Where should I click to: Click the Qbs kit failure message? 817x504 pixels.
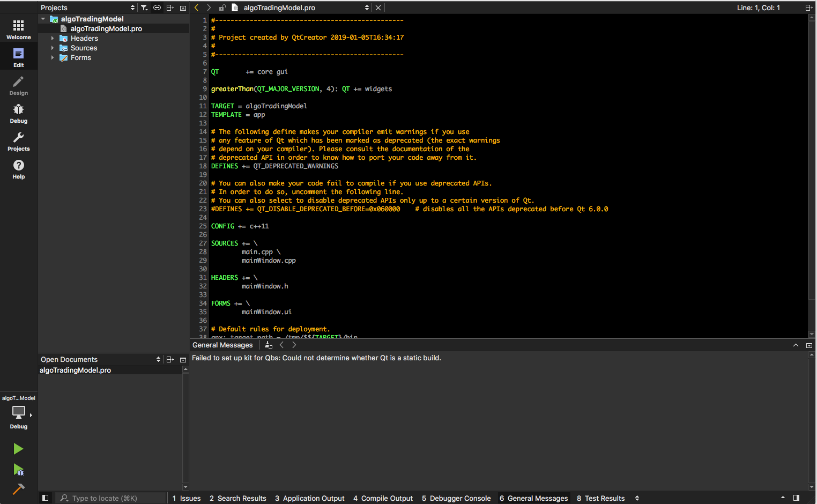click(316, 358)
